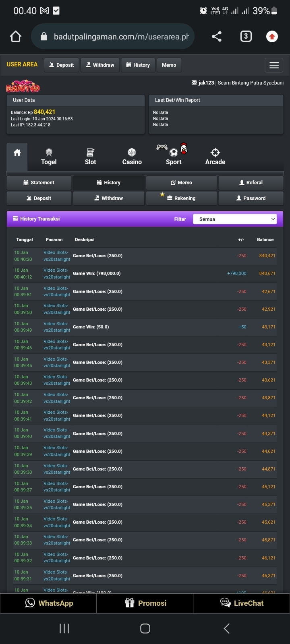Tap the browser address bar URL

pyautogui.click(x=121, y=37)
